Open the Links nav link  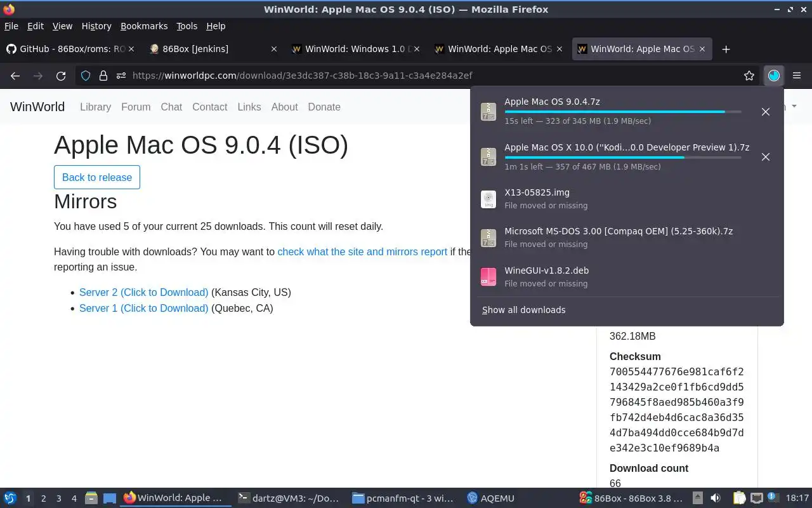[x=249, y=107]
